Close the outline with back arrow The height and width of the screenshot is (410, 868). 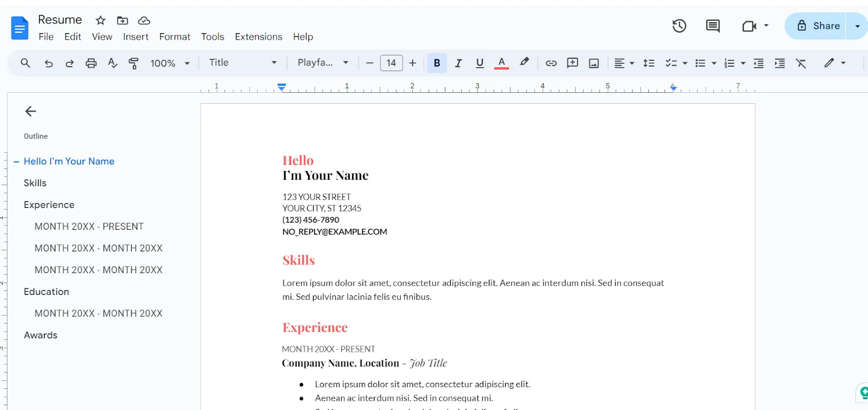coord(30,111)
